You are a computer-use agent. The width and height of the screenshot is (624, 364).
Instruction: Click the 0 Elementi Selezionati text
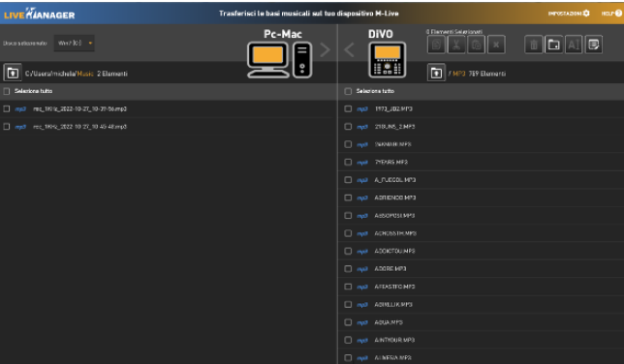coord(454,31)
